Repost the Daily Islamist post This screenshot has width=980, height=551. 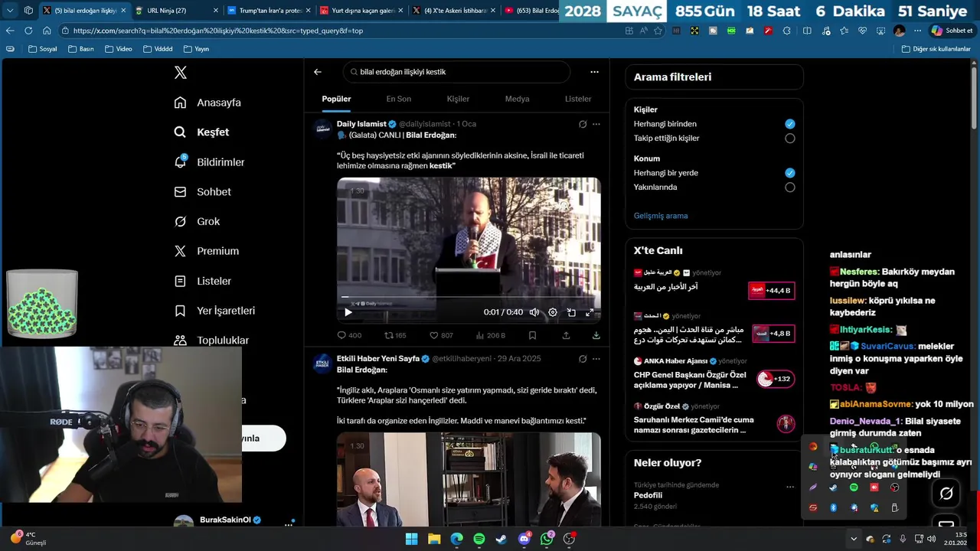coord(395,335)
